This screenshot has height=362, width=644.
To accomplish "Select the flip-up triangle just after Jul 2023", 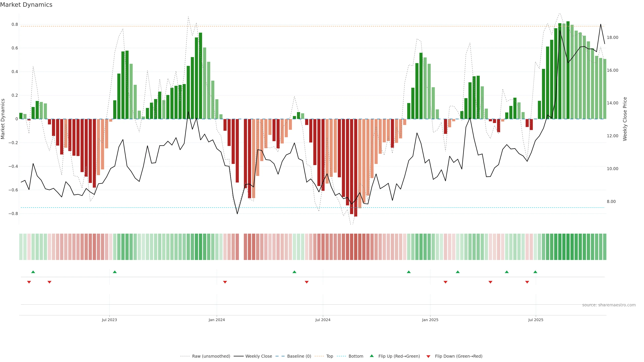I will click(x=115, y=272).
